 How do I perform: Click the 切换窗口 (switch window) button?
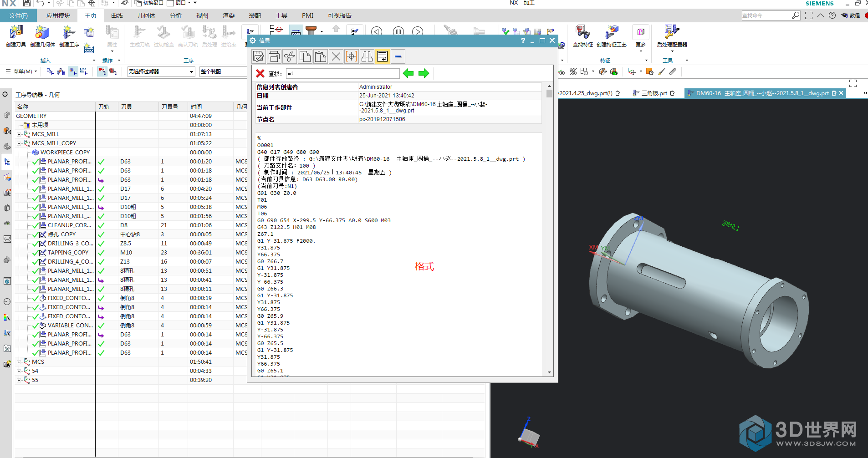click(149, 3)
